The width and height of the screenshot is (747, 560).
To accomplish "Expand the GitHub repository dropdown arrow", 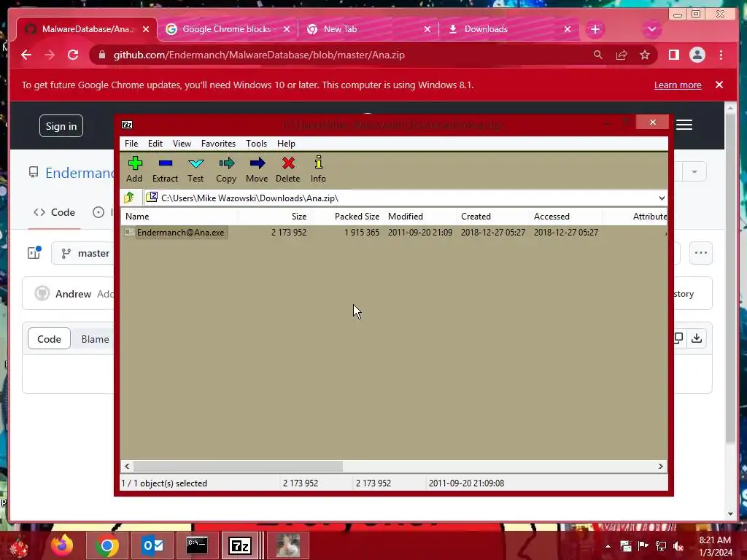I will [694, 171].
